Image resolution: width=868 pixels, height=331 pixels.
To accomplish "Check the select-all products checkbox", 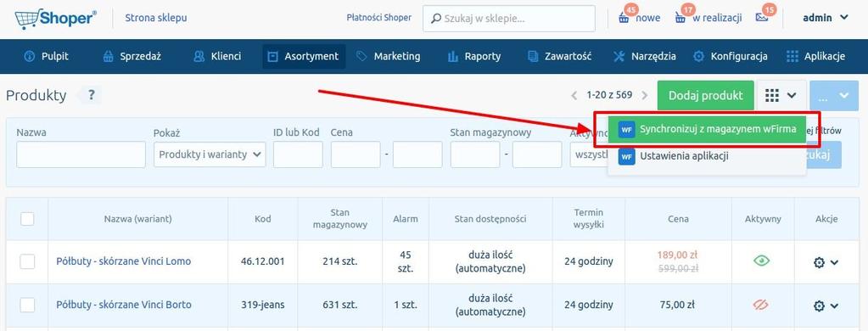I will tap(27, 219).
